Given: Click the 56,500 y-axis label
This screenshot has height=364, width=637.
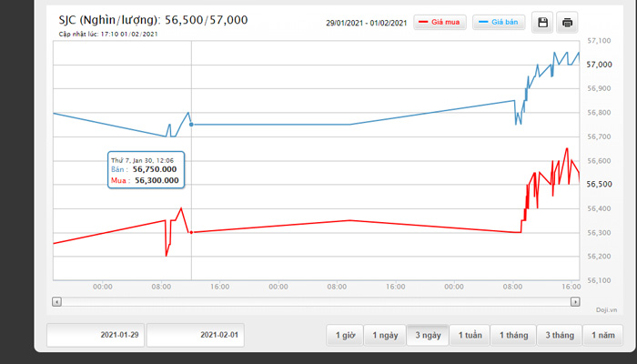Looking at the screenshot, I should [599, 184].
